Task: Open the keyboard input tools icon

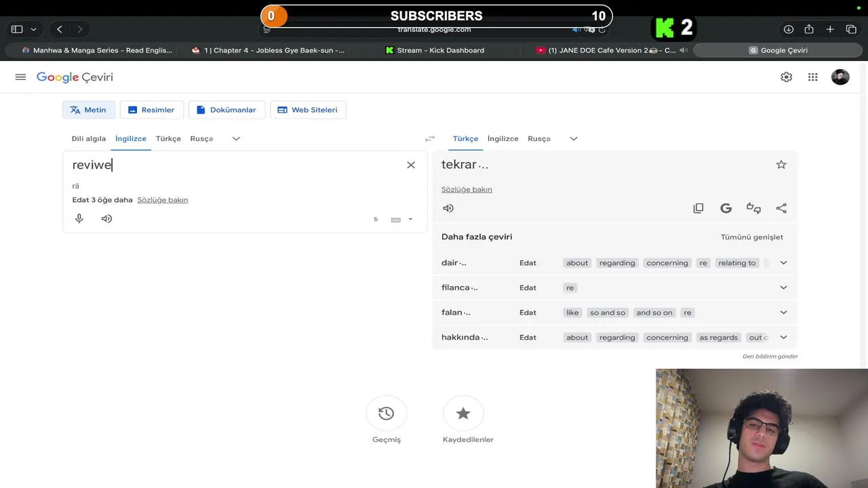Action: [396, 220]
